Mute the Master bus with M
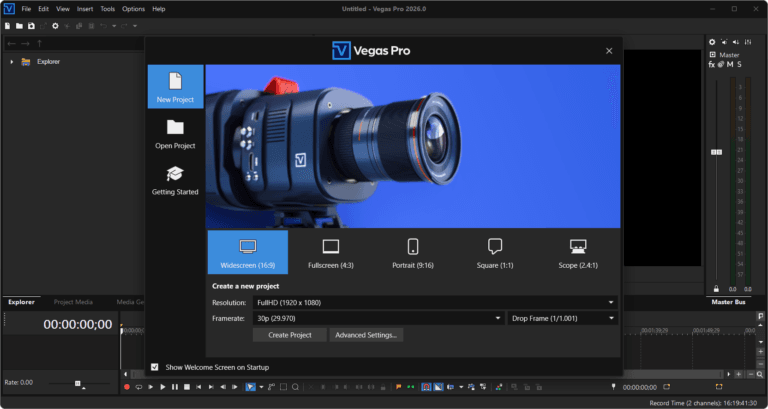Image resolution: width=768 pixels, height=409 pixels. pyautogui.click(x=730, y=64)
